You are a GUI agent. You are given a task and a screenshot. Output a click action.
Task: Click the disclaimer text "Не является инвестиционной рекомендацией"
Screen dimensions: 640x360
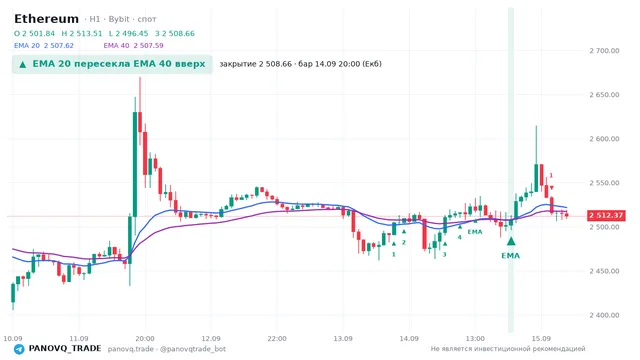click(x=508, y=349)
